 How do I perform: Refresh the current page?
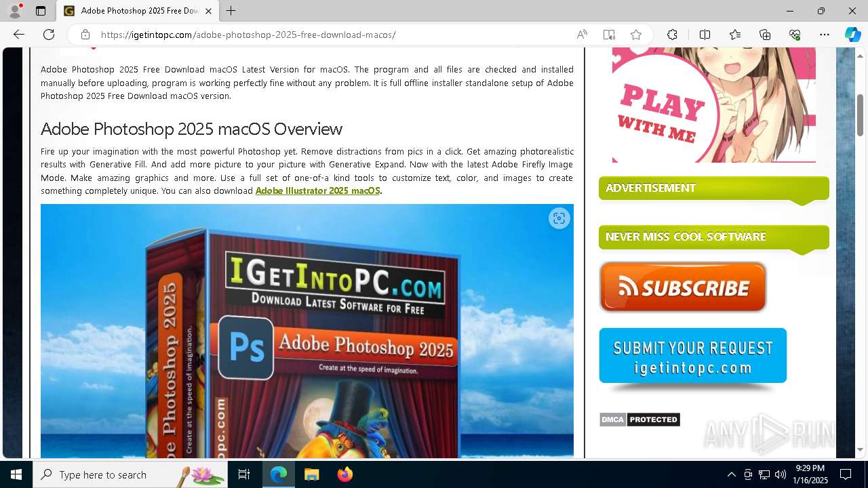pos(49,35)
